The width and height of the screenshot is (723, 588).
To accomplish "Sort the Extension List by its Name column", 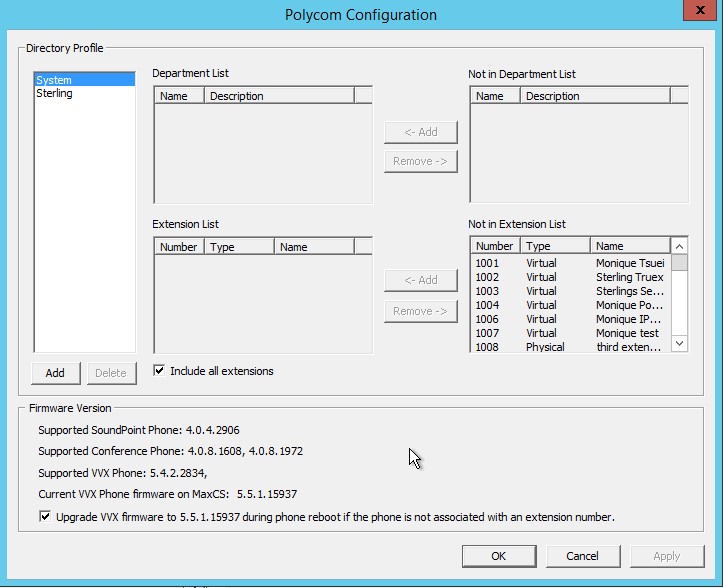I will click(314, 246).
